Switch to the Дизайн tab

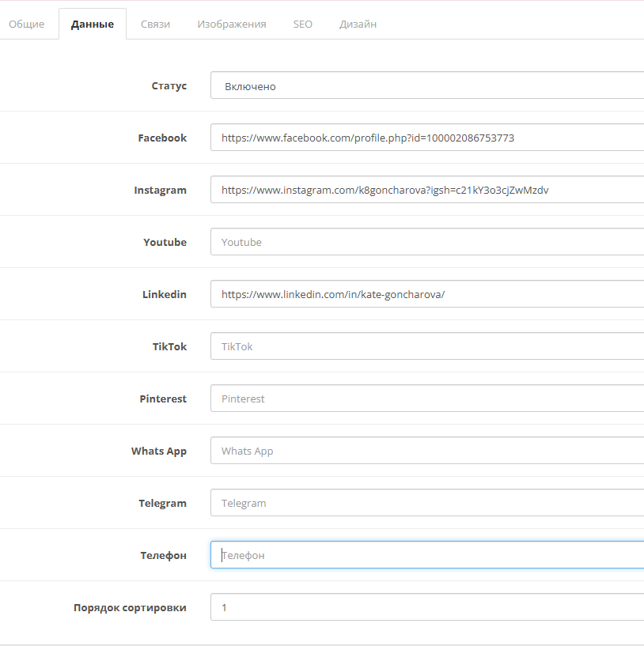pos(358,24)
